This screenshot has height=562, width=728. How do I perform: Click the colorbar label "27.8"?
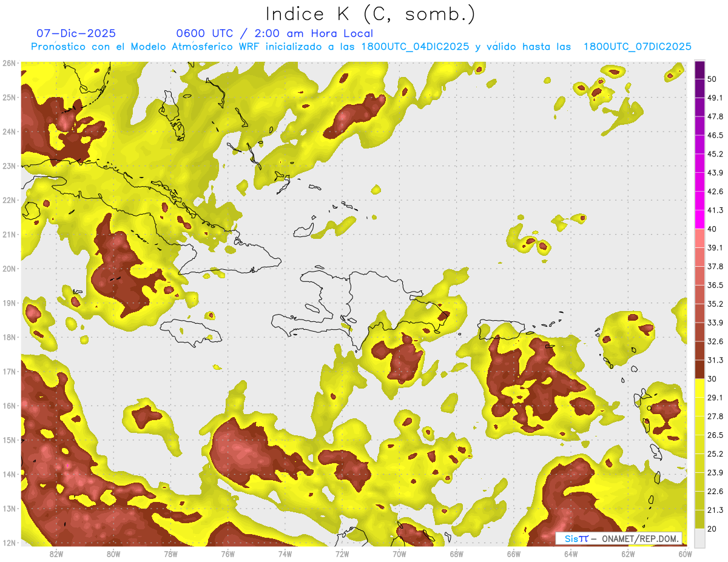click(715, 416)
